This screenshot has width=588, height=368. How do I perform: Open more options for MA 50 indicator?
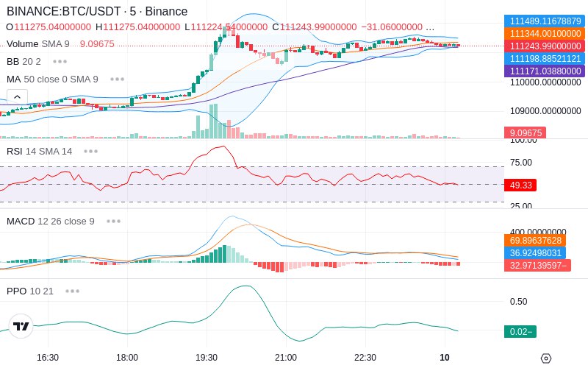118,79
